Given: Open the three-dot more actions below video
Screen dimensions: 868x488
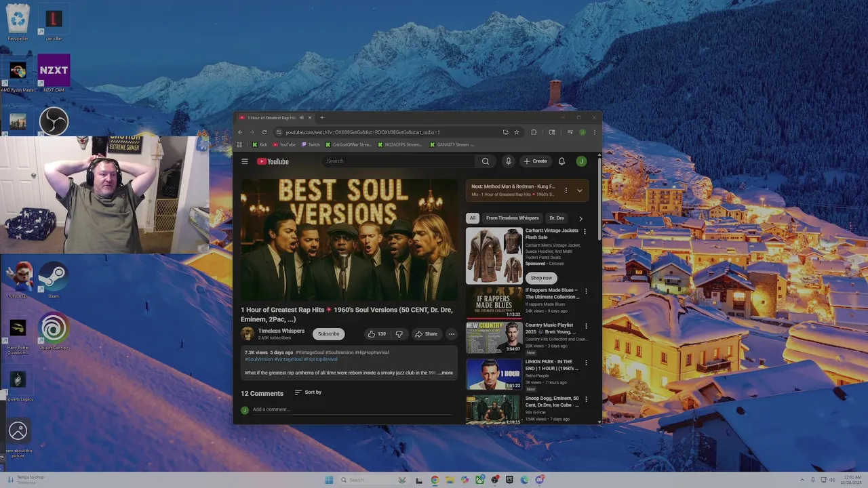Looking at the screenshot, I should tap(451, 334).
